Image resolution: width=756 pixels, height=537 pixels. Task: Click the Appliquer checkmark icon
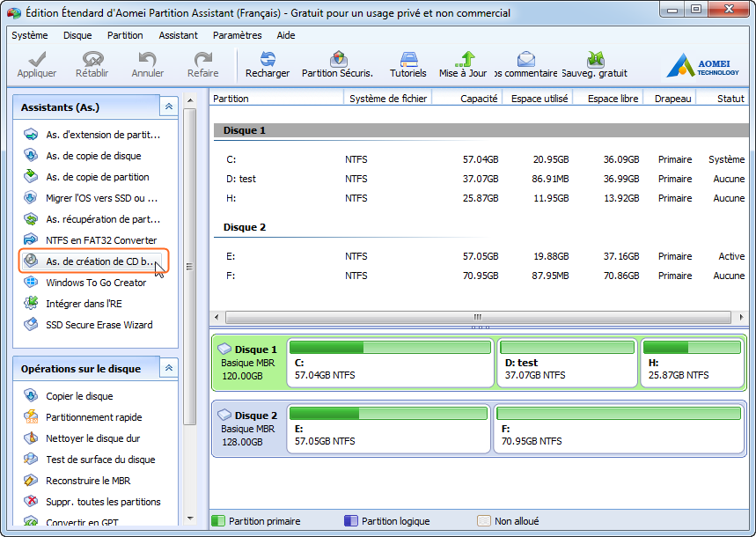click(37, 59)
